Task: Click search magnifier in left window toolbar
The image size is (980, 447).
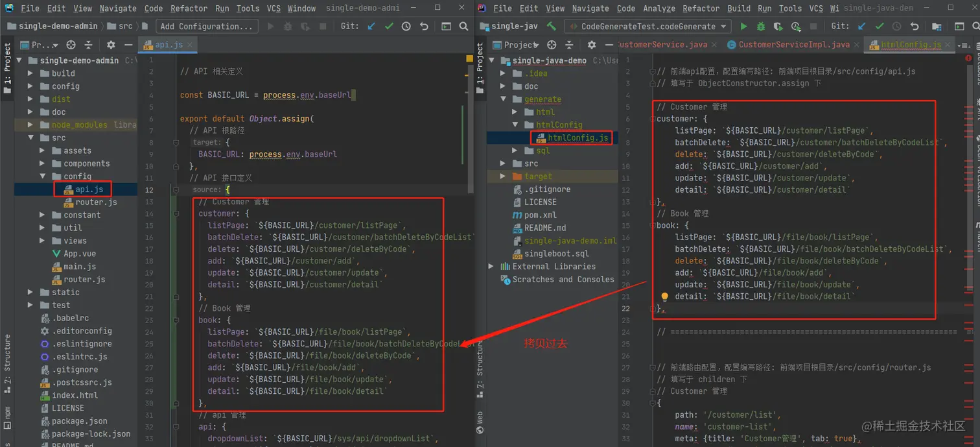Action: click(463, 27)
